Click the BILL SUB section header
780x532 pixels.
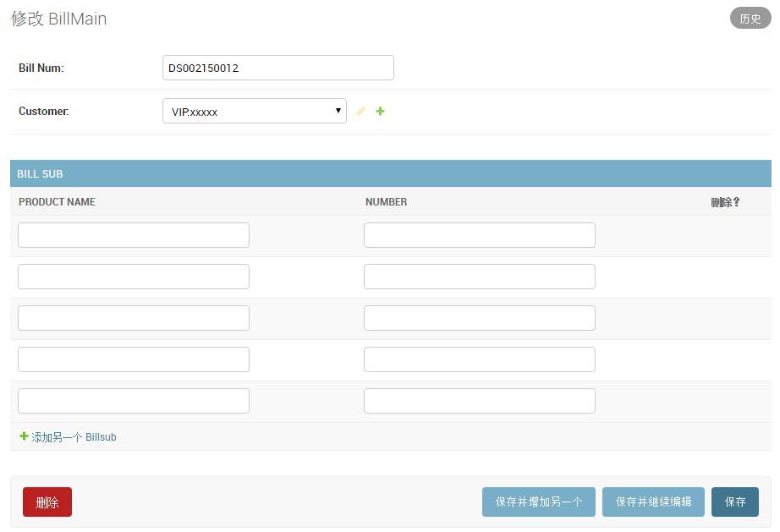(391, 173)
